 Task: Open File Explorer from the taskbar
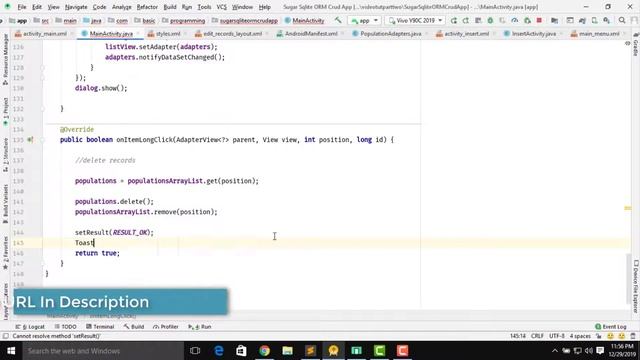click(x=287, y=351)
